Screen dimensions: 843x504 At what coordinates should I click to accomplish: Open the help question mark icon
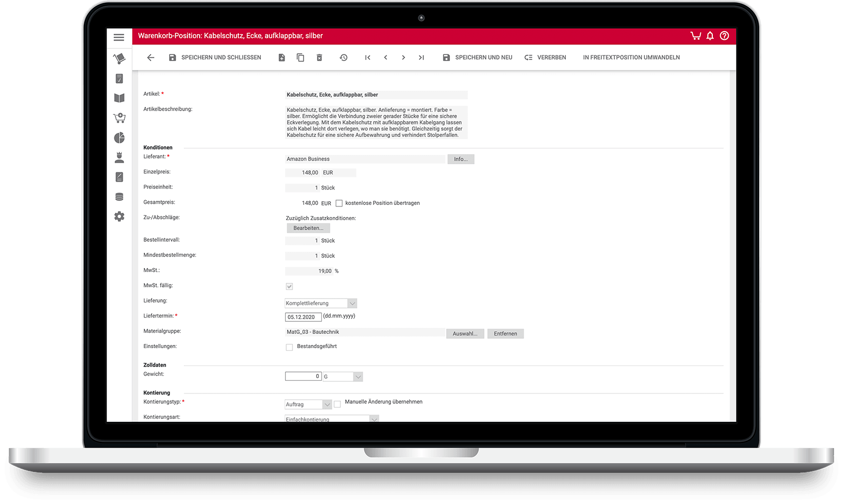click(x=724, y=36)
